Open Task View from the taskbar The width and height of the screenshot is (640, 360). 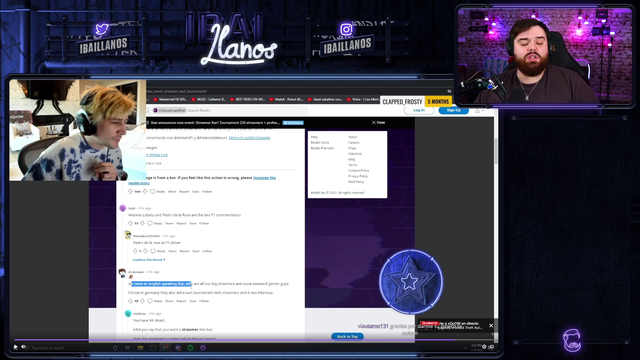127,348
